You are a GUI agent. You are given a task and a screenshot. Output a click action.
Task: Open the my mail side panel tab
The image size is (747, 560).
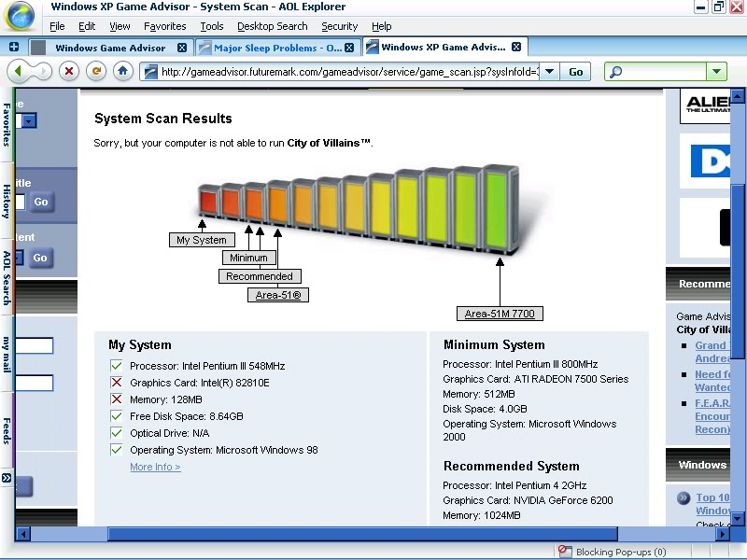[x=7, y=355]
